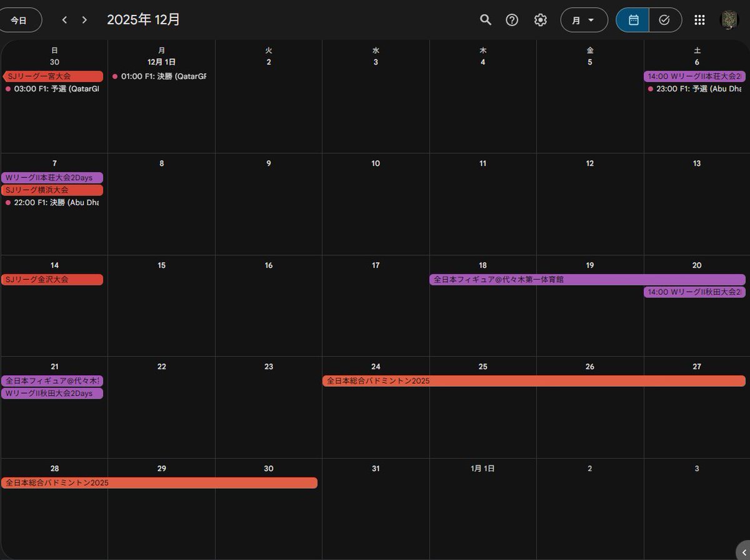Viewport: 750px width, 560px height.
Task: Open the 月 view dropdown
Action: click(584, 20)
